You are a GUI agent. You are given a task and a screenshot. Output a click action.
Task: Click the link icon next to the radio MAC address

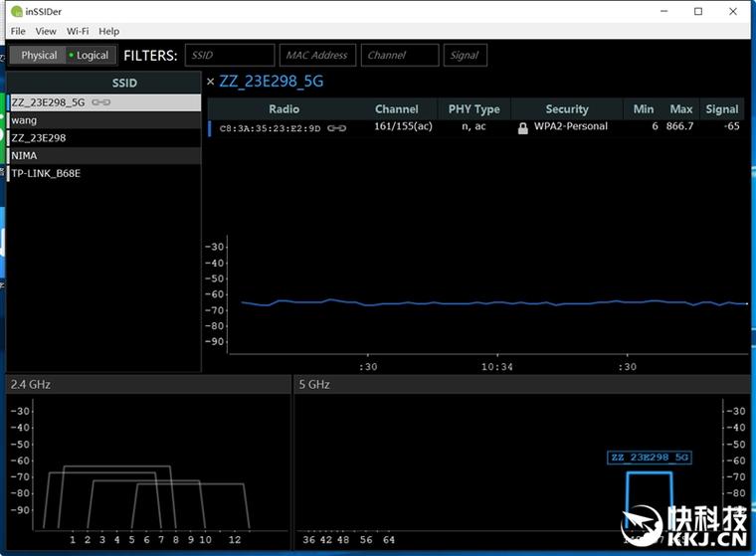(336, 127)
